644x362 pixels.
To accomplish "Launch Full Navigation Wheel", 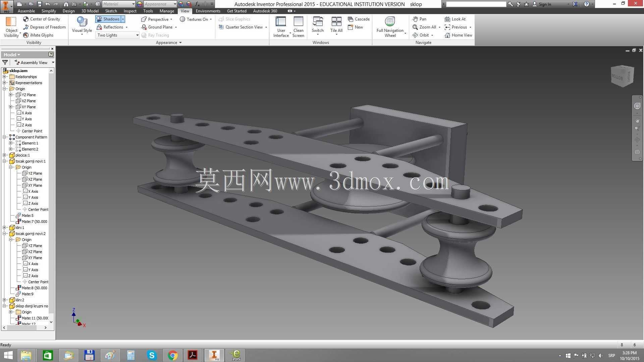I will (x=390, y=27).
